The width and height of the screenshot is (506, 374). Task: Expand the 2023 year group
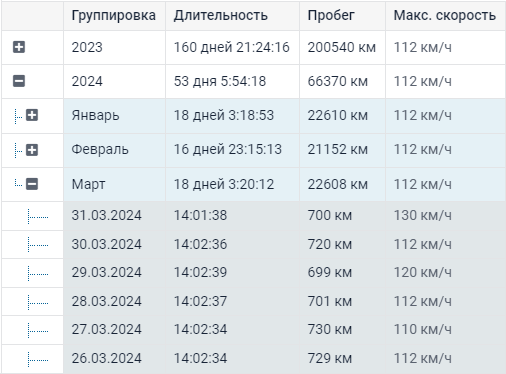[x=19, y=47]
